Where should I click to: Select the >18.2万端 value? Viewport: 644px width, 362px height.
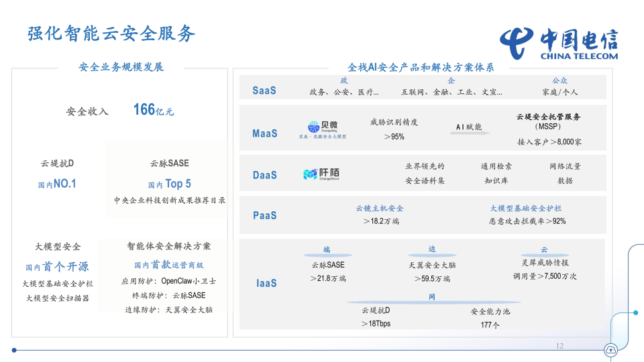381,221
